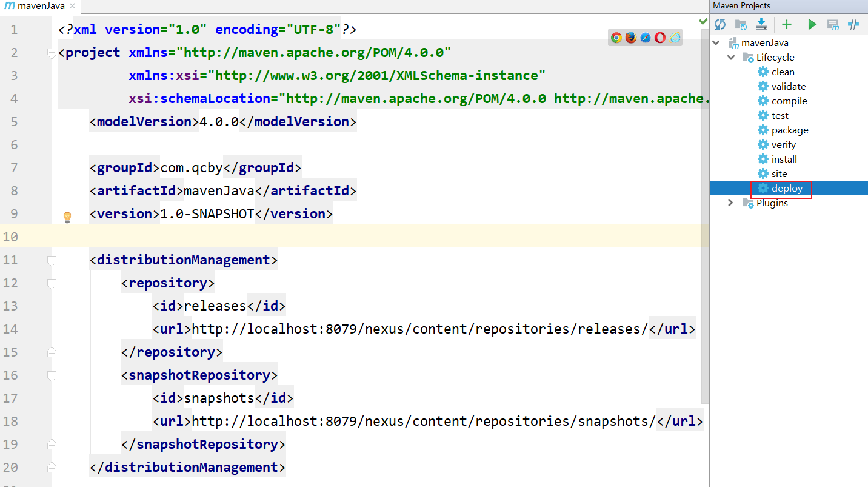
Task: Select the compile lifecycle phase
Action: pyautogui.click(x=789, y=101)
